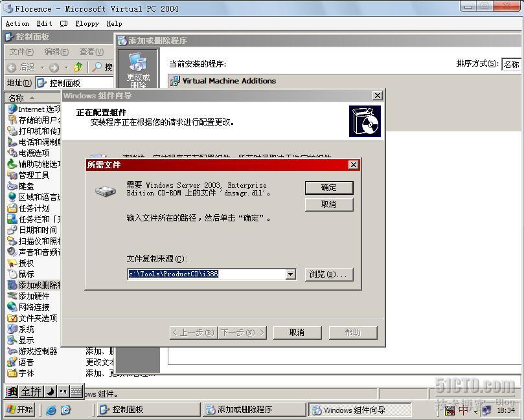Select 添加或删除程序 control panel item
The image size is (524, 420).
34,285
